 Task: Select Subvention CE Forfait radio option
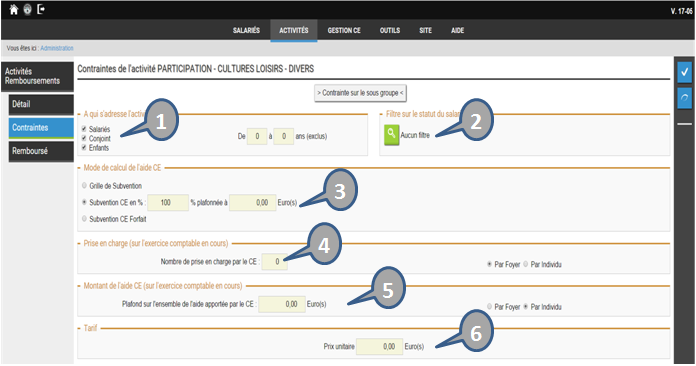(84, 218)
